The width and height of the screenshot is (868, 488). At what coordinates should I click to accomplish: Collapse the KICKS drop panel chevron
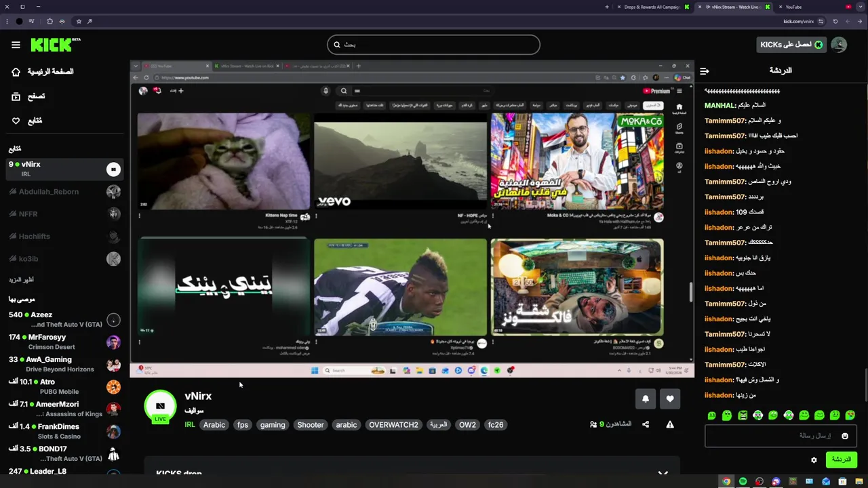(663, 472)
